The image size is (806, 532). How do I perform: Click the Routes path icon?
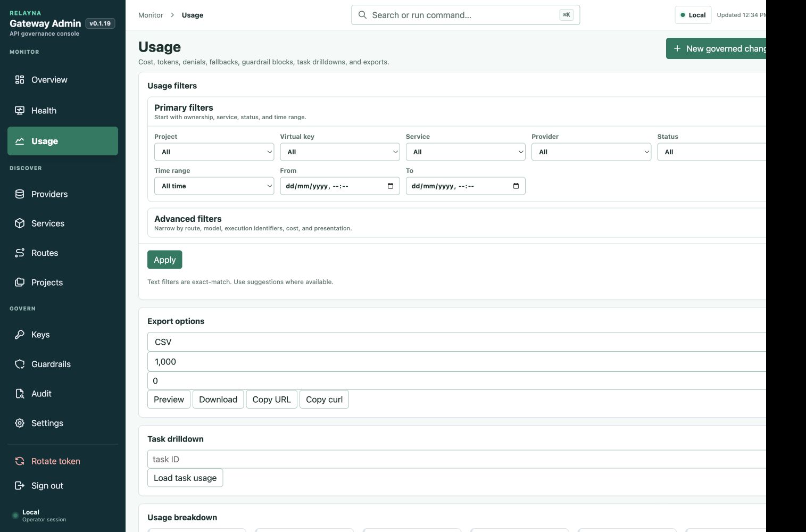tap(20, 253)
